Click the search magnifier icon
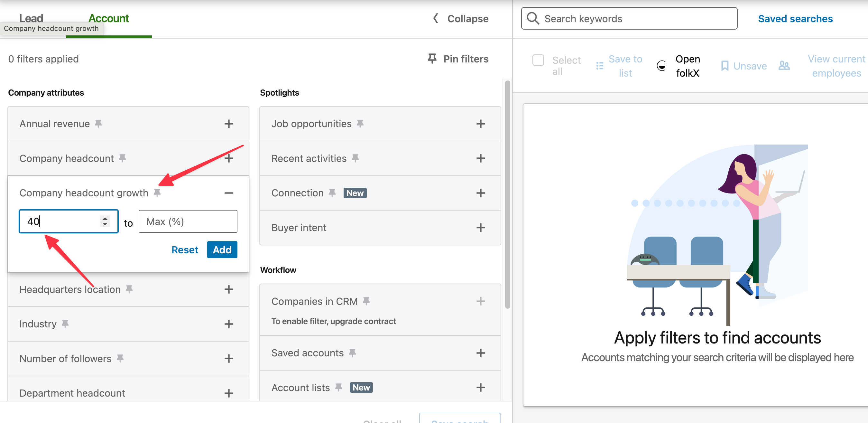The width and height of the screenshot is (868, 423). (533, 19)
